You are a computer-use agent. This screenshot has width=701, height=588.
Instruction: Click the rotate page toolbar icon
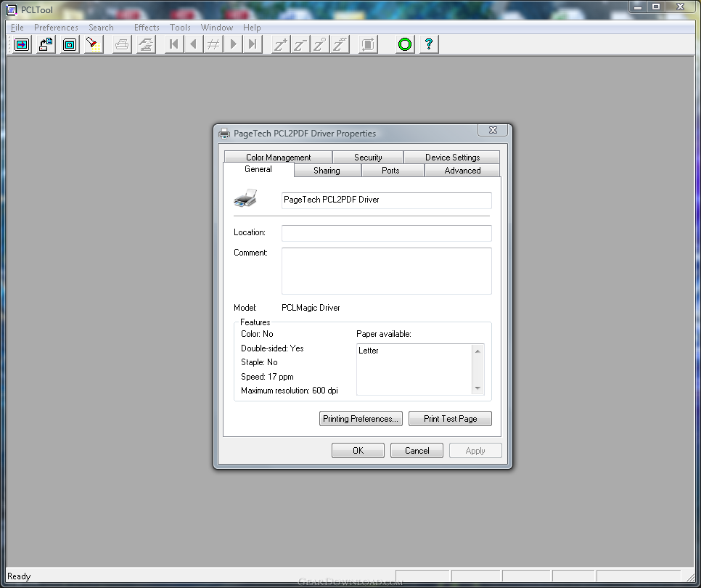(368, 44)
